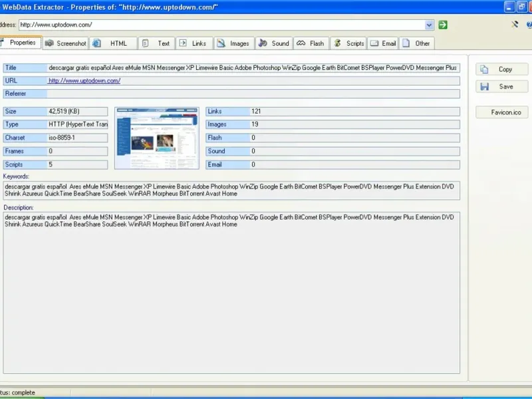
Task: Switch to the Email tab
Action: pos(383,43)
